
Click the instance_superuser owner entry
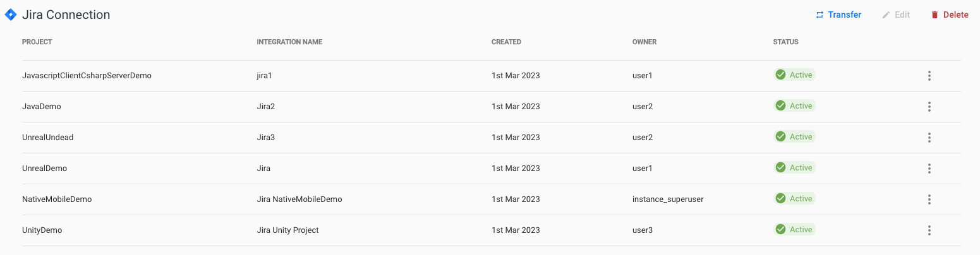[x=668, y=199]
